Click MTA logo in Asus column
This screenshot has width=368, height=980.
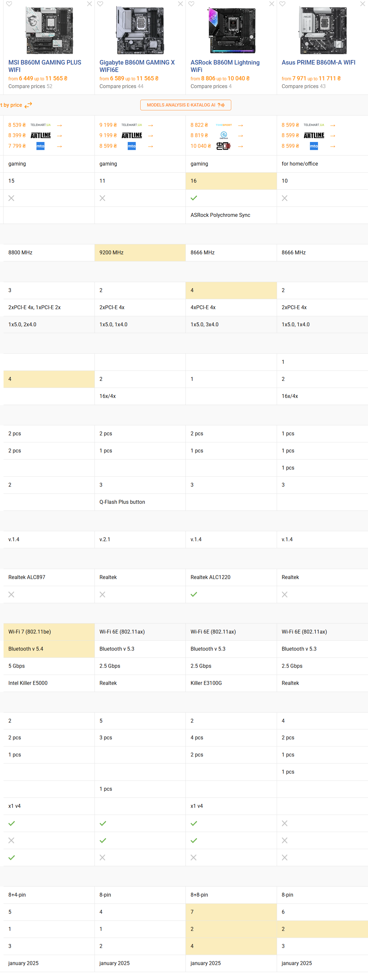point(313,146)
